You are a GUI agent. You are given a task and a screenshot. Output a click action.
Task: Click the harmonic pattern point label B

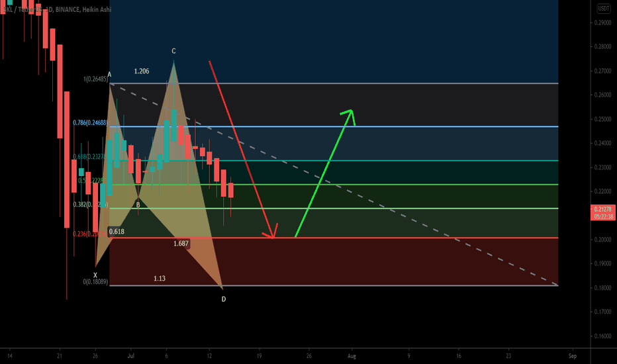(x=138, y=205)
